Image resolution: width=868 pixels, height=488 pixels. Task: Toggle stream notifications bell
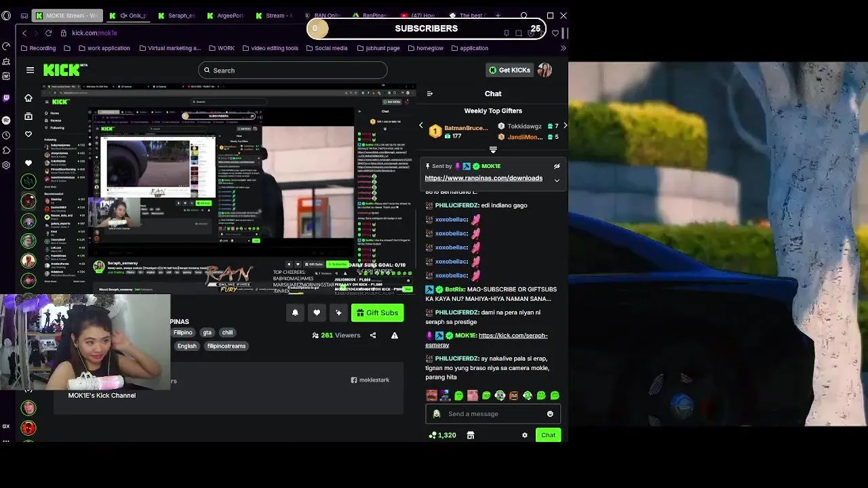click(295, 312)
